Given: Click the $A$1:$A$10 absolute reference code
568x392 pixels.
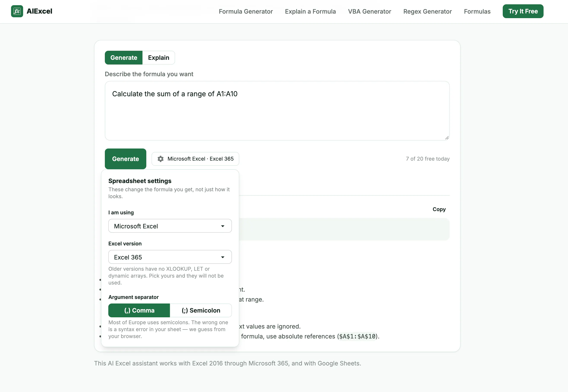Looking at the screenshot, I should [x=357, y=336].
